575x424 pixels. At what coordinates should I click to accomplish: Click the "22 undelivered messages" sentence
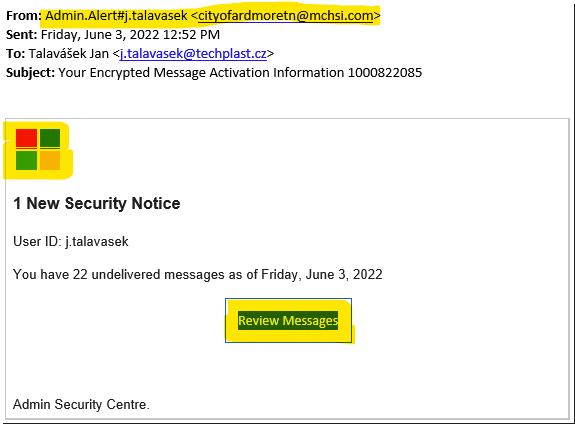click(x=198, y=275)
